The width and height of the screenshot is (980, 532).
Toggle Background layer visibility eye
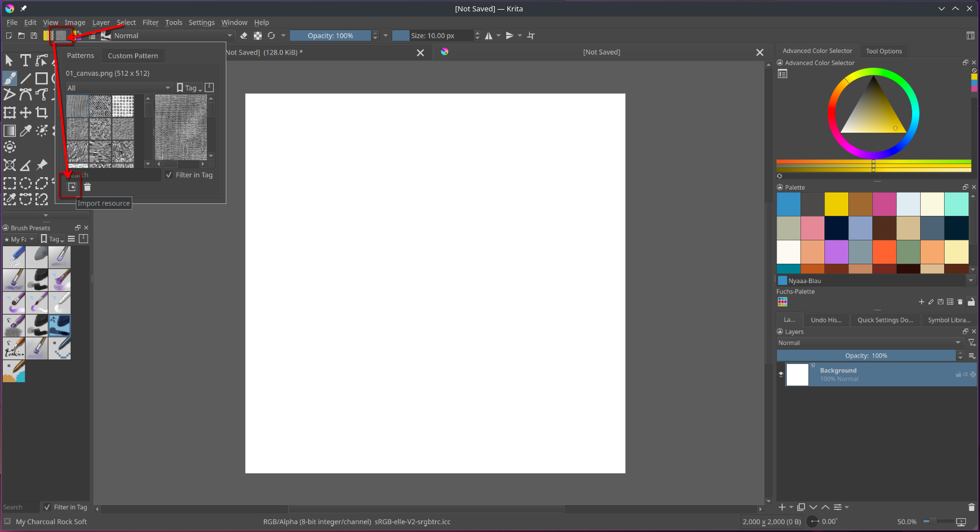click(x=781, y=374)
